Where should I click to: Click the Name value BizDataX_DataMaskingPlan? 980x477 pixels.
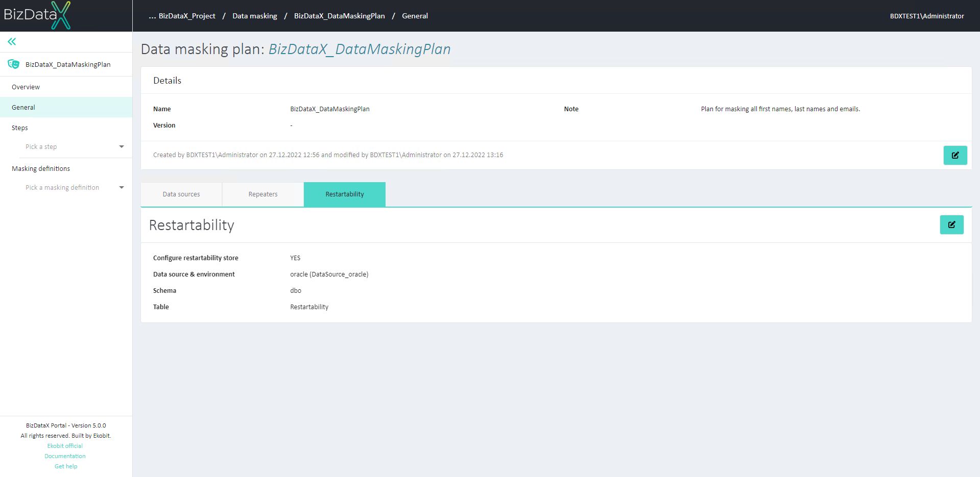[x=330, y=109]
